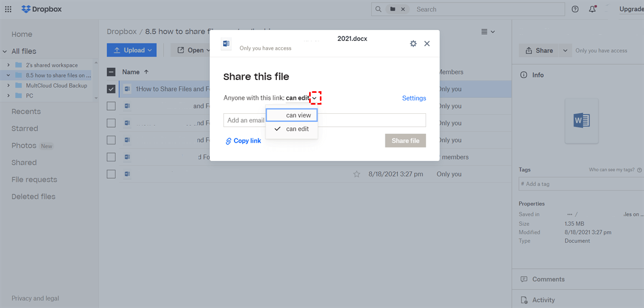Open the share dialog settings gear
The width and height of the screenshot is (644, 308).
pos(413,43)
